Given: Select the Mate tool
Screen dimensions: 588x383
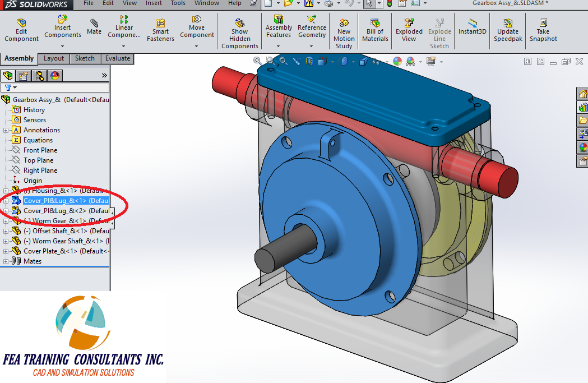Looking at the screenshot, I should pos(94,27).
